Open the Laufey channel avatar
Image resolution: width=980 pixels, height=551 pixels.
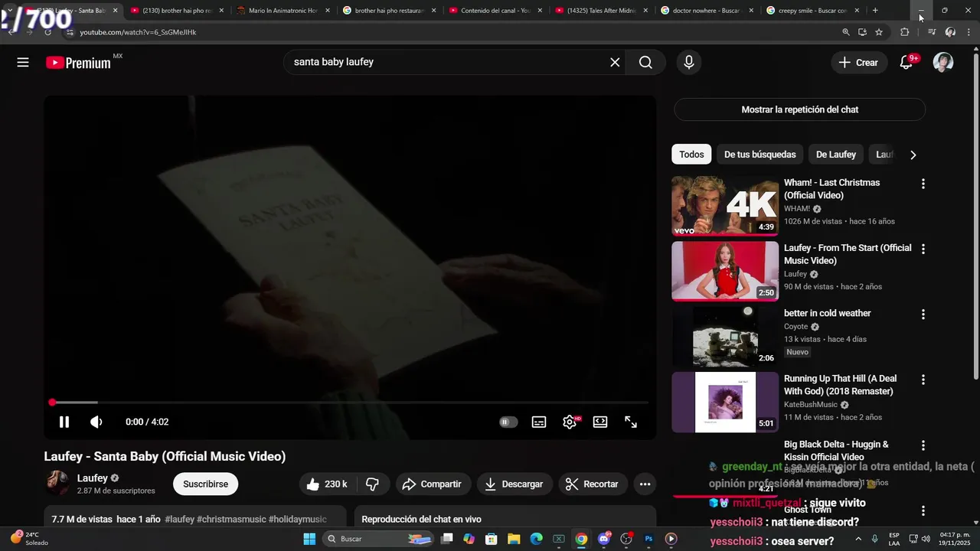57,484
